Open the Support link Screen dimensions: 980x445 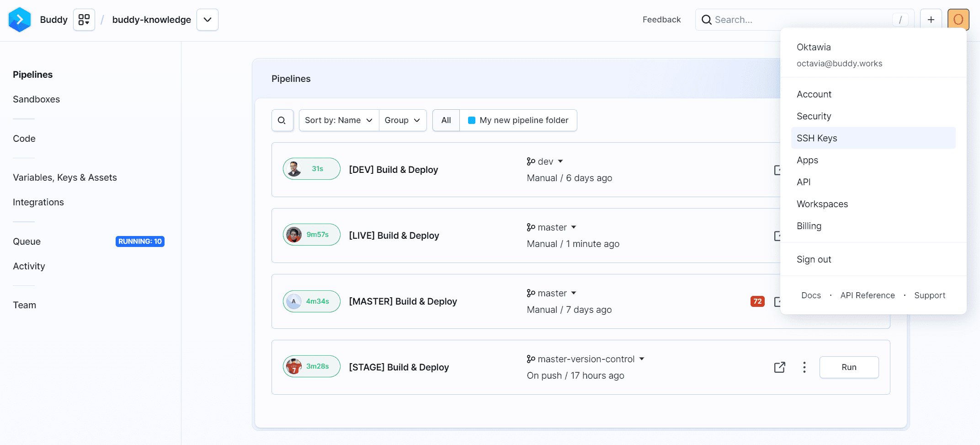[930, 295]
